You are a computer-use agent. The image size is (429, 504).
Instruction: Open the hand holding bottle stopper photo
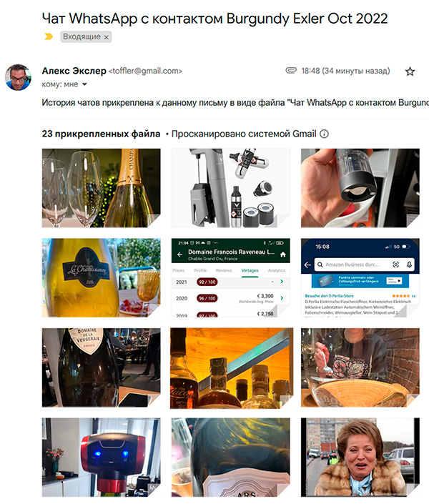pos(360,188)
